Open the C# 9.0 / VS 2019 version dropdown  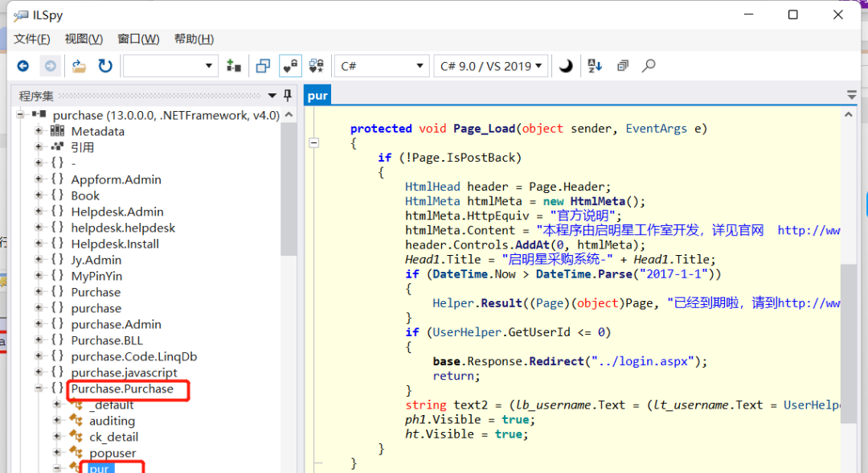coord(490,66)
